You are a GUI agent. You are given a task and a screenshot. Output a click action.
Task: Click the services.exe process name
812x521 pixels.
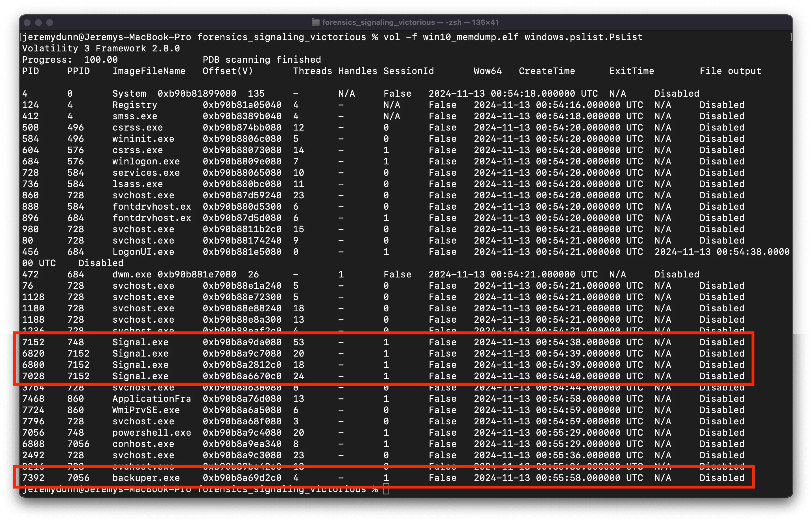146,173
